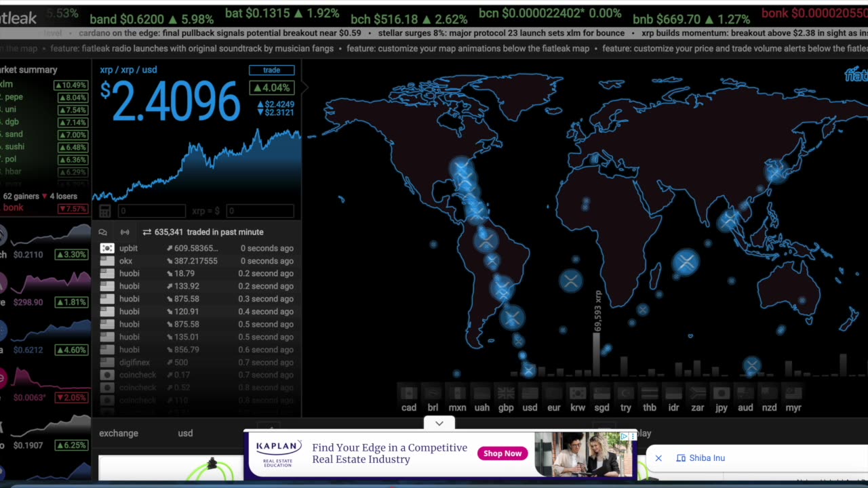This screenshot has width=868, height=488.
Task: Select the mxn currency flag
Action: 457,394
